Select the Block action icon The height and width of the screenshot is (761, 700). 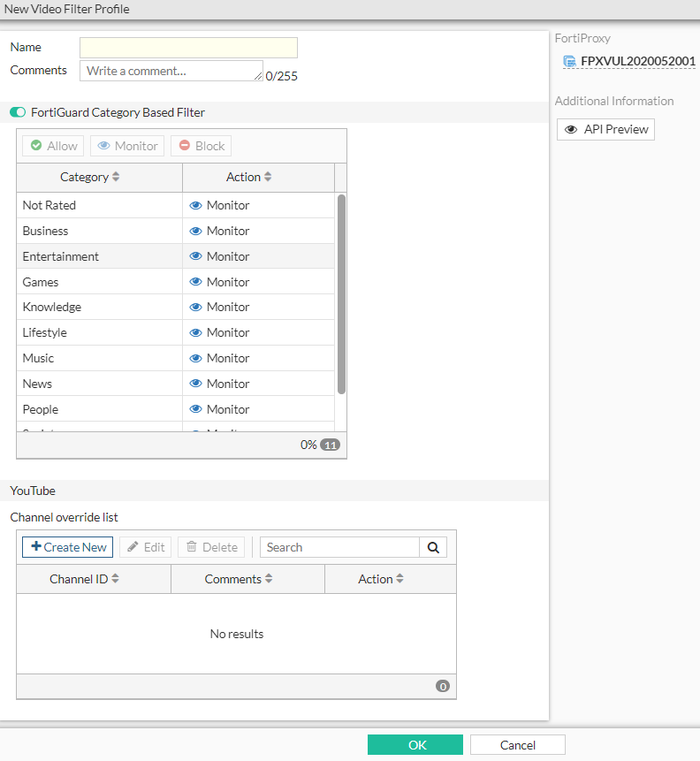pyautogui.click(x=184, y=145)
